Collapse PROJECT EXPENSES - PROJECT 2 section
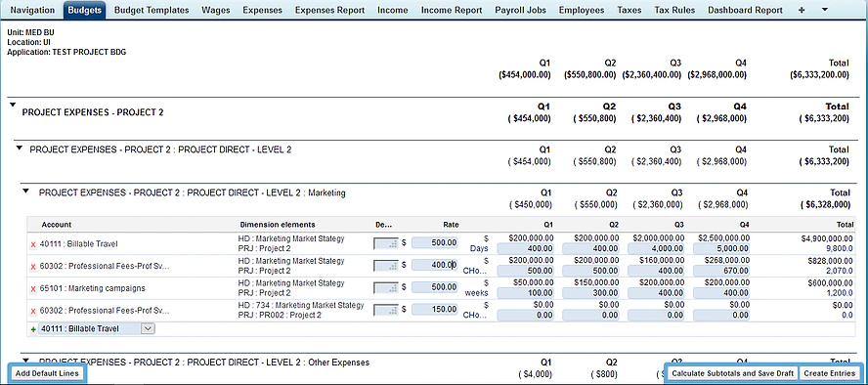868x385 pixels. click(14, 105)
